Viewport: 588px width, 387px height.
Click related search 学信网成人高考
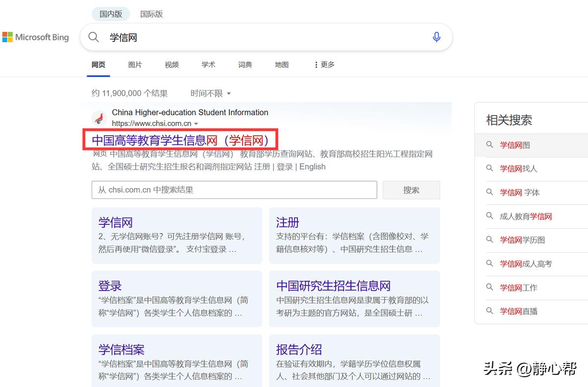tap(526, 264)
